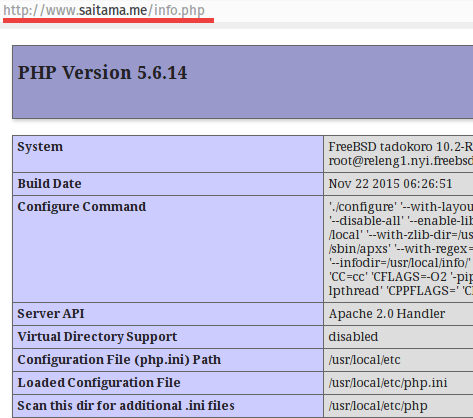The width and height of the screenshot is (473, 418).
Task: Click the '/usr/local/etc/php.ini' value
Action: (388, 383)
